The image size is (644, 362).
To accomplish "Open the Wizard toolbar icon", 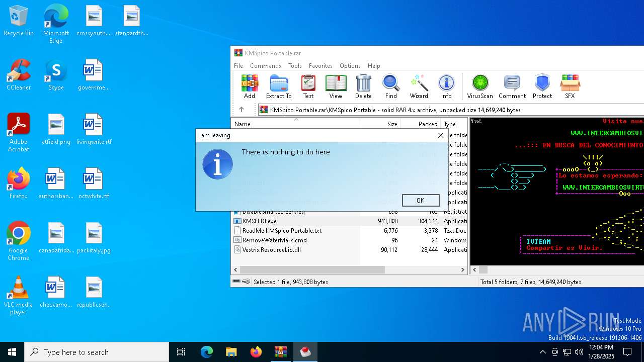I will pyautogui.click(x=419, y=86).
